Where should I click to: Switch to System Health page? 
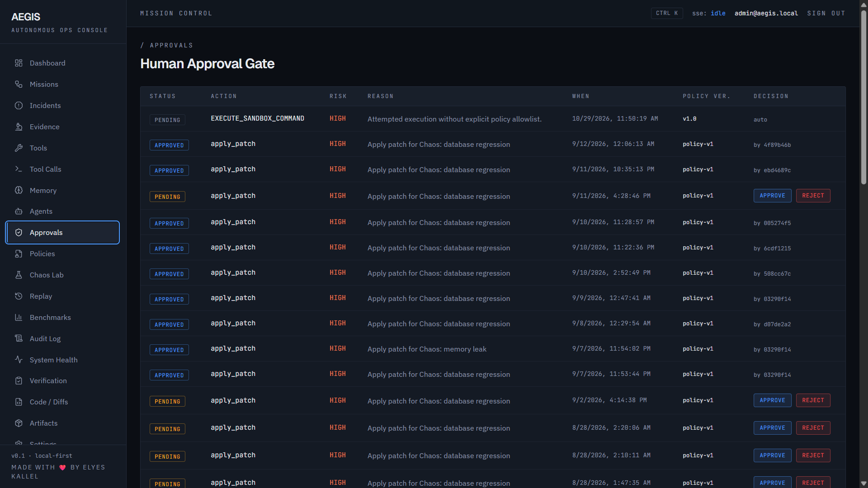[62, 360]
